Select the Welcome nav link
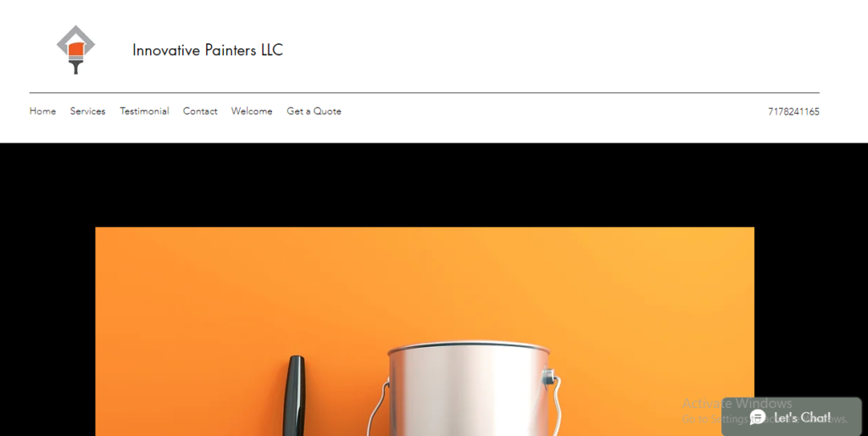Image resolution: width=868 pixels, height=436 pixels. [x=252, y=111]
